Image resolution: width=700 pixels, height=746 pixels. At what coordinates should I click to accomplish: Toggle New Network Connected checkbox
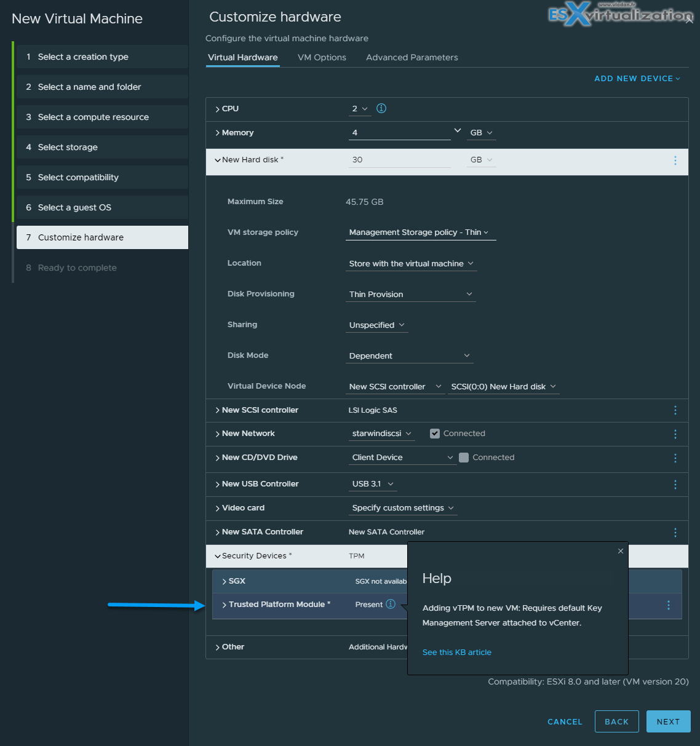pos(435,434)
